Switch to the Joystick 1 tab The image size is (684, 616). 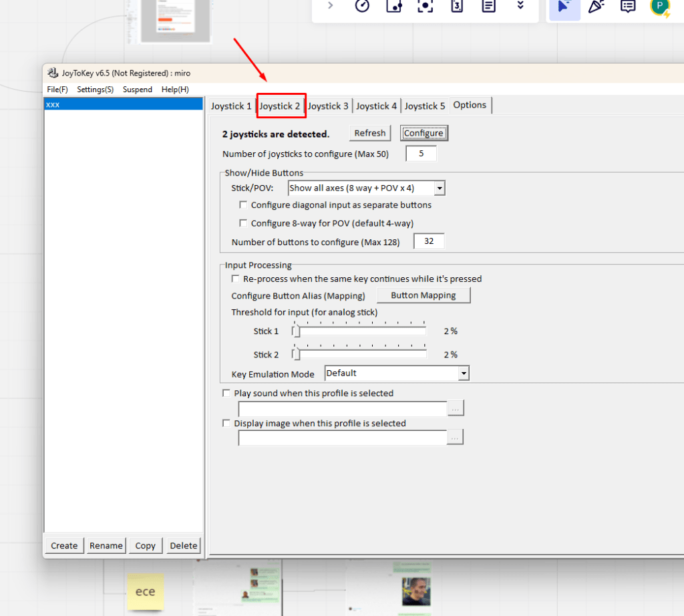coord(231,106)
